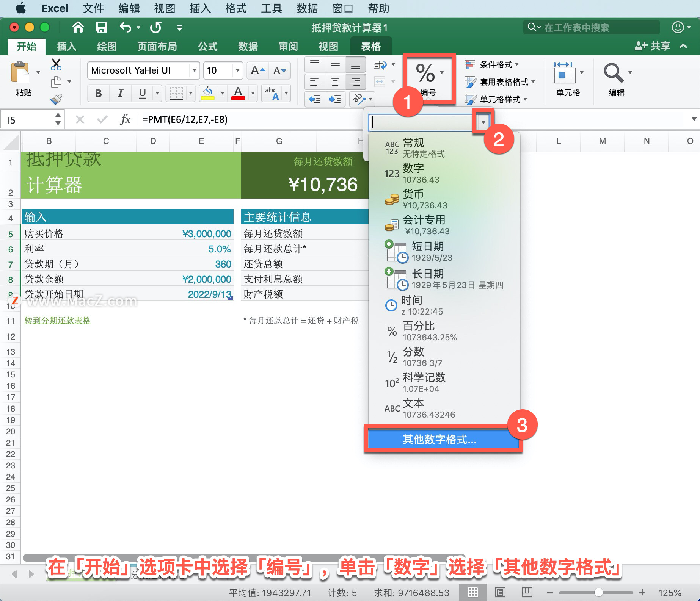Open the Apple menu
This screenshot has height=601, width=700.
coord(20,8)
